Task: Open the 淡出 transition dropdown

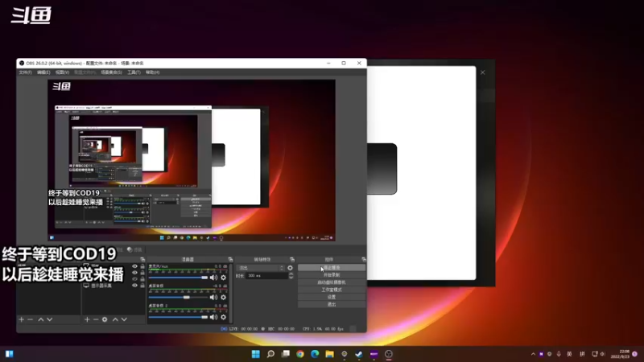Action: click(x=261, y=268)
